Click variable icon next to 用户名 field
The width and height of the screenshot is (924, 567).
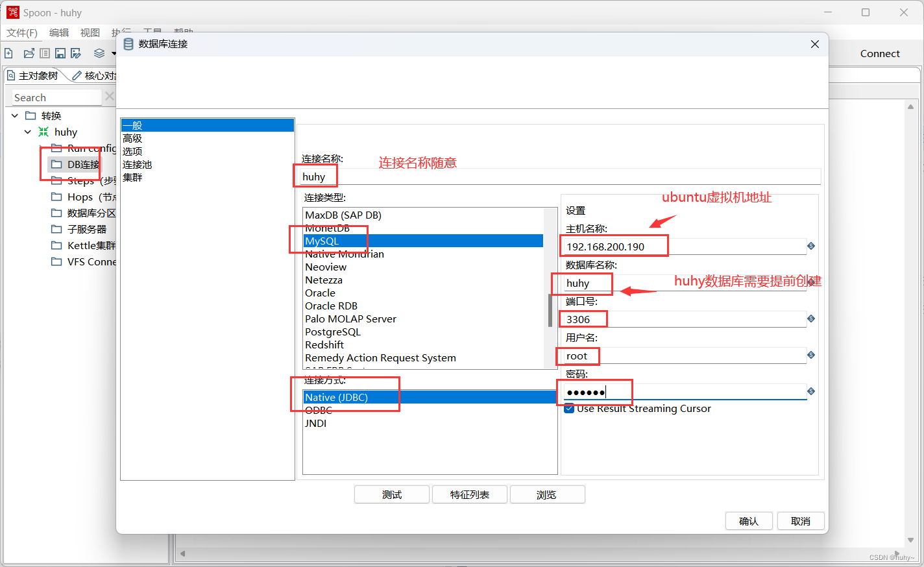point(811,355)
